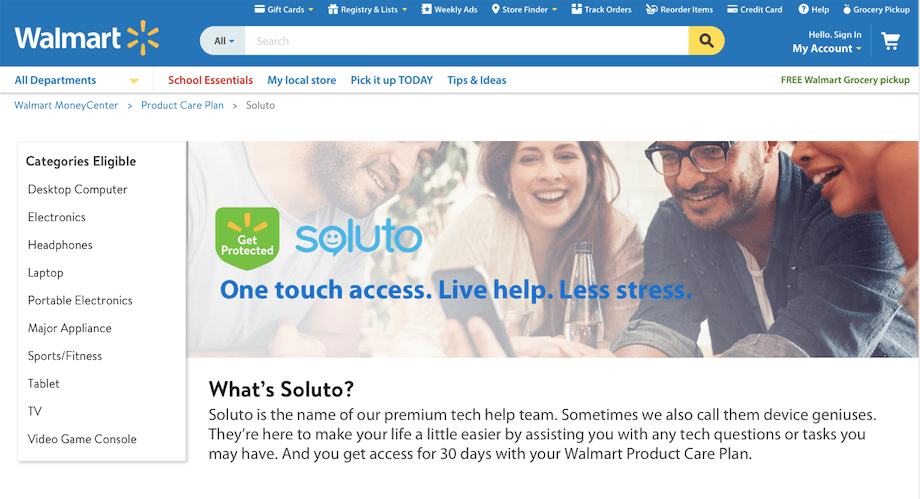Expand the All search category dropdown
Viewport: 920px width, 499px height.
tap(223, 41)
